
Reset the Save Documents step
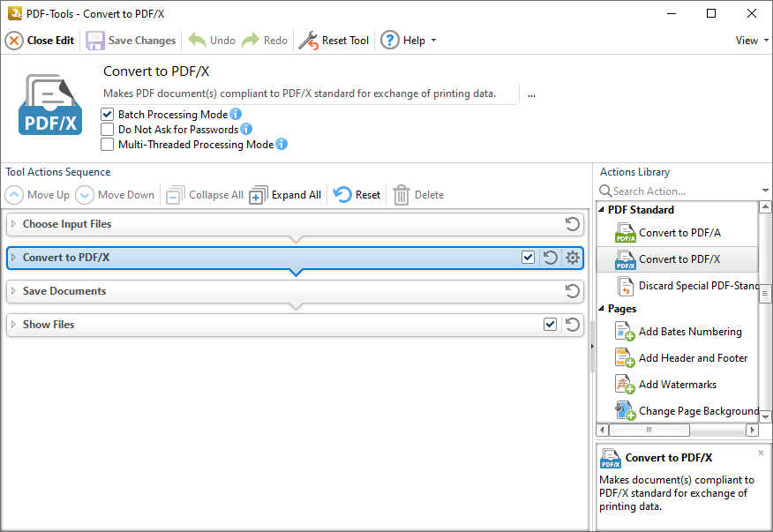[573, 291]
